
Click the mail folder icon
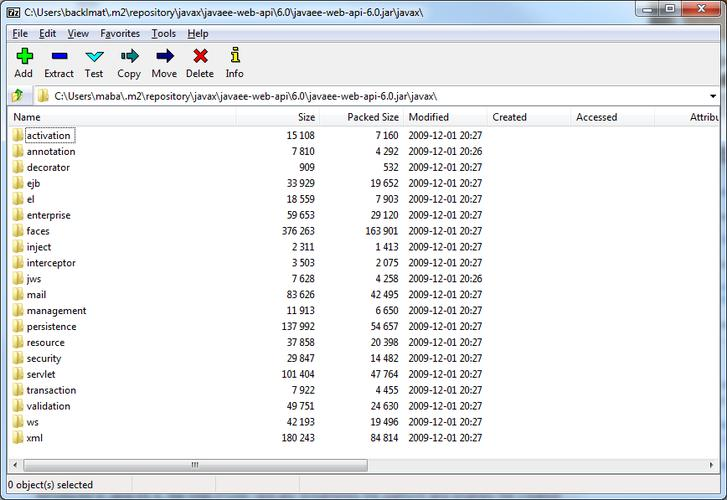click(18, 295)
